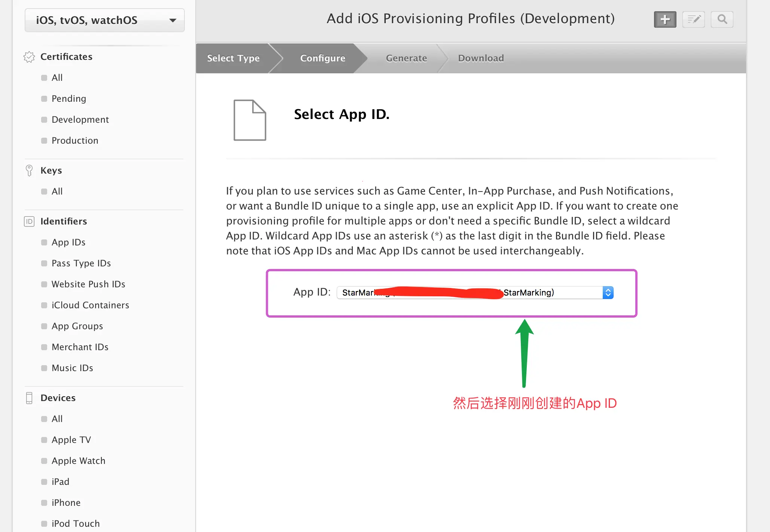Image resolution: width=770 pixels, height=532 pixels.
Task: Open iCloud Containers identifiers
Action: pyautogui.click(x=90, y=305)
